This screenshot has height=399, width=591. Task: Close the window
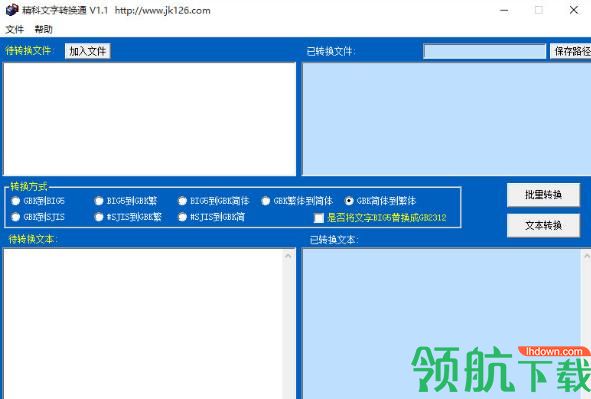click(x=574, y=10)
